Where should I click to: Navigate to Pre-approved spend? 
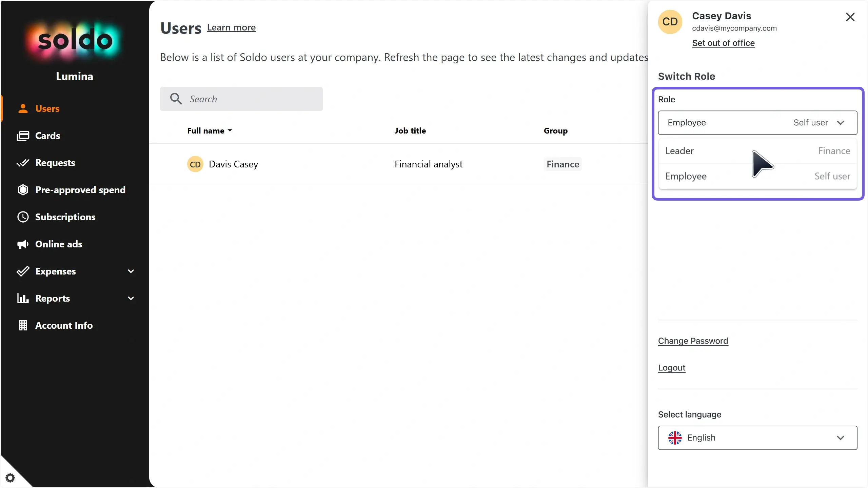point(75,190)
